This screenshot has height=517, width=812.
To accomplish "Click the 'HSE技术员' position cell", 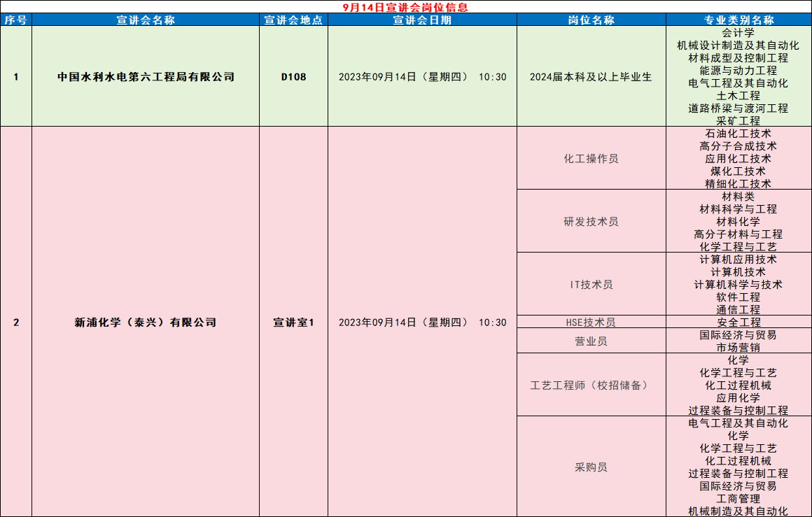I will 591,323.
